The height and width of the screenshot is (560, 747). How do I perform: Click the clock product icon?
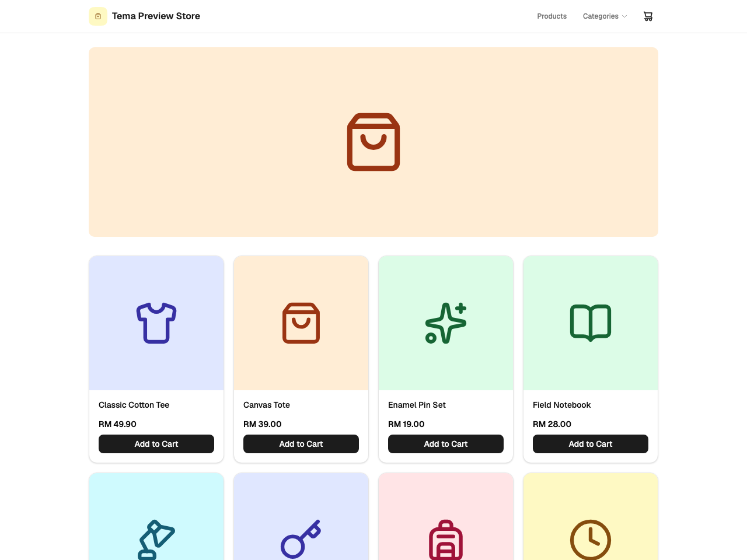coord(591,540)
